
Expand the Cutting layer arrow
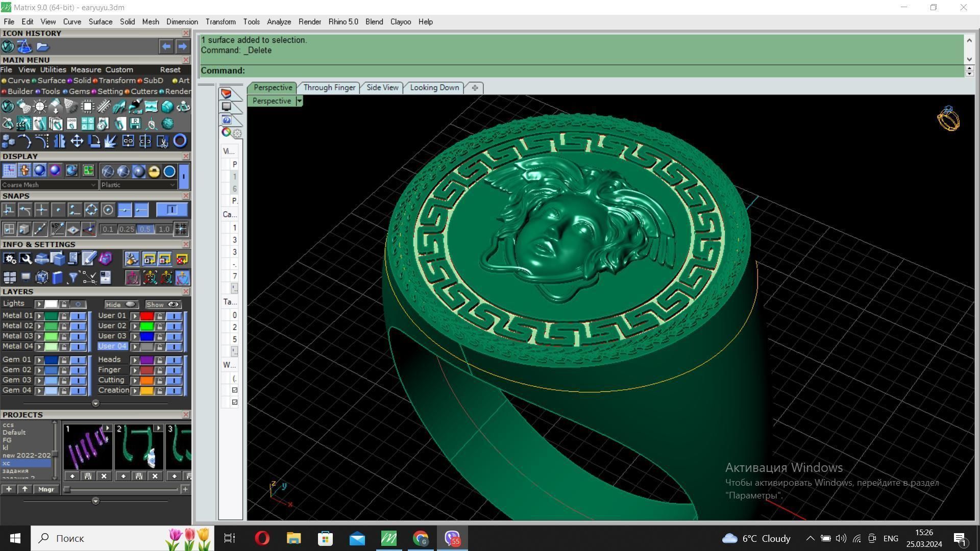click(135, 381)
